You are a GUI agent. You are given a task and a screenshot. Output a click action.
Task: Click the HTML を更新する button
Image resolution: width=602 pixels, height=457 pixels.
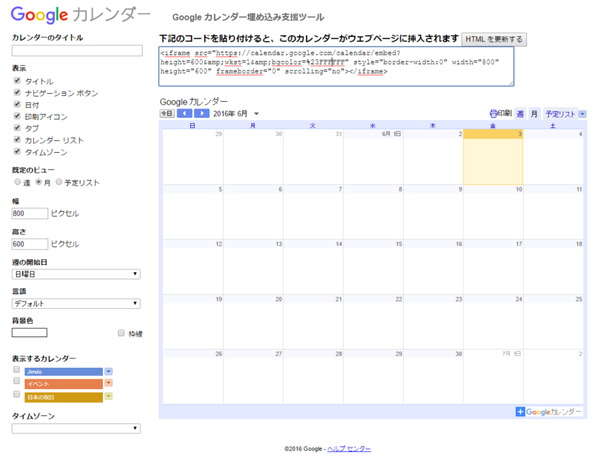tap(494, 39)
